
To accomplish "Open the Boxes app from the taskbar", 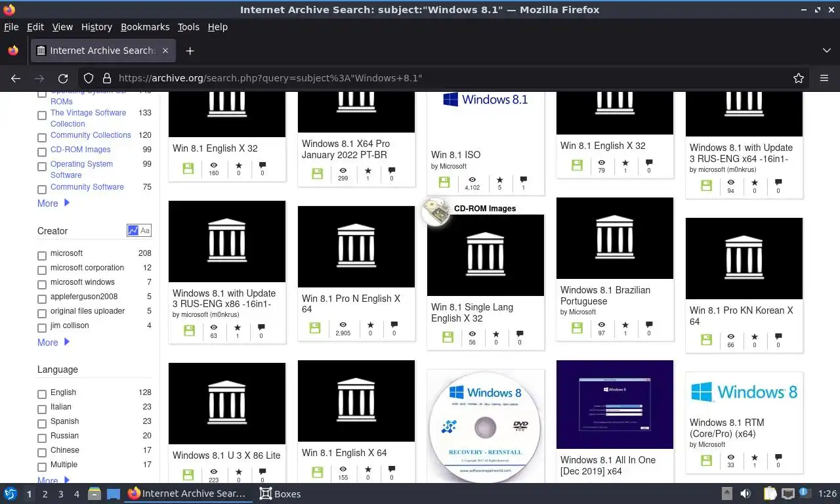I will pyautogui.click(x=280, y=493).
